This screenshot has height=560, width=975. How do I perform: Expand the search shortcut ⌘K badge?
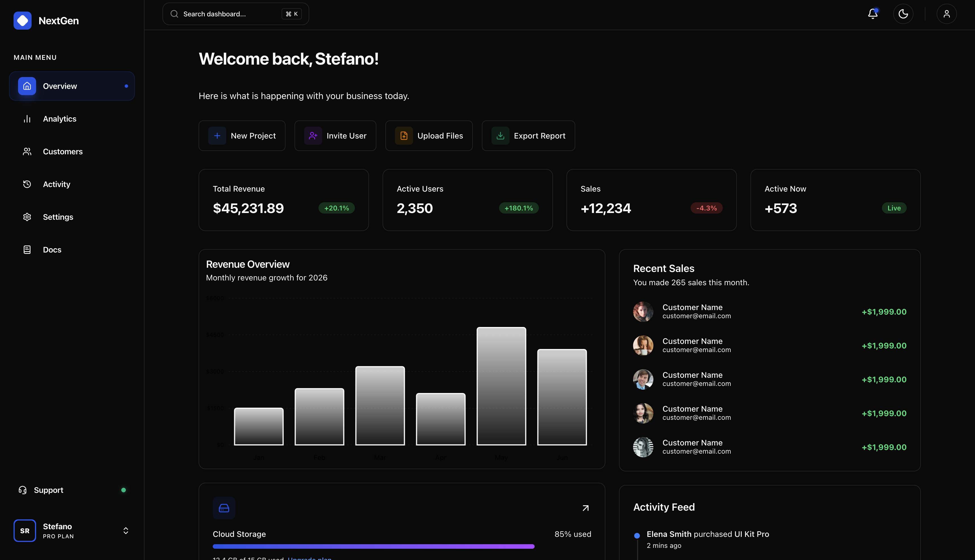[291, 14]
